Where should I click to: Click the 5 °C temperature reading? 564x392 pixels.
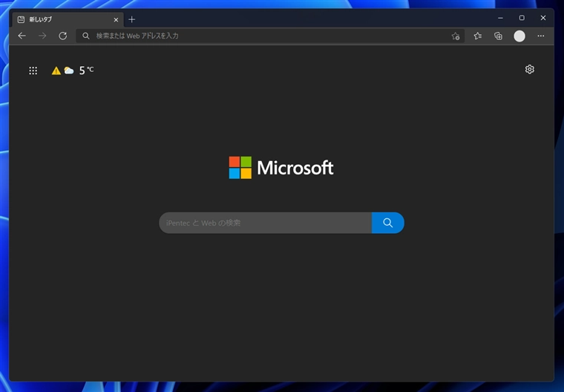pos(86,71)
